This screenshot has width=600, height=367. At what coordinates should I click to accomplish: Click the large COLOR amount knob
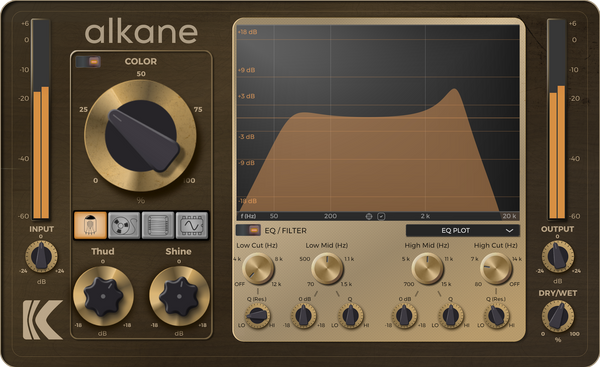(140, 135)
